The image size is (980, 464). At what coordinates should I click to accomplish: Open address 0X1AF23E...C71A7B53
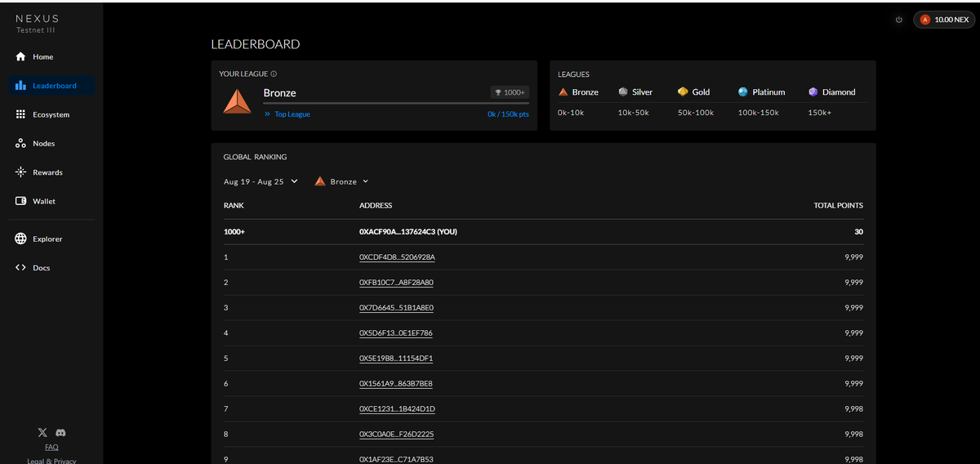[x=396, y=459]
